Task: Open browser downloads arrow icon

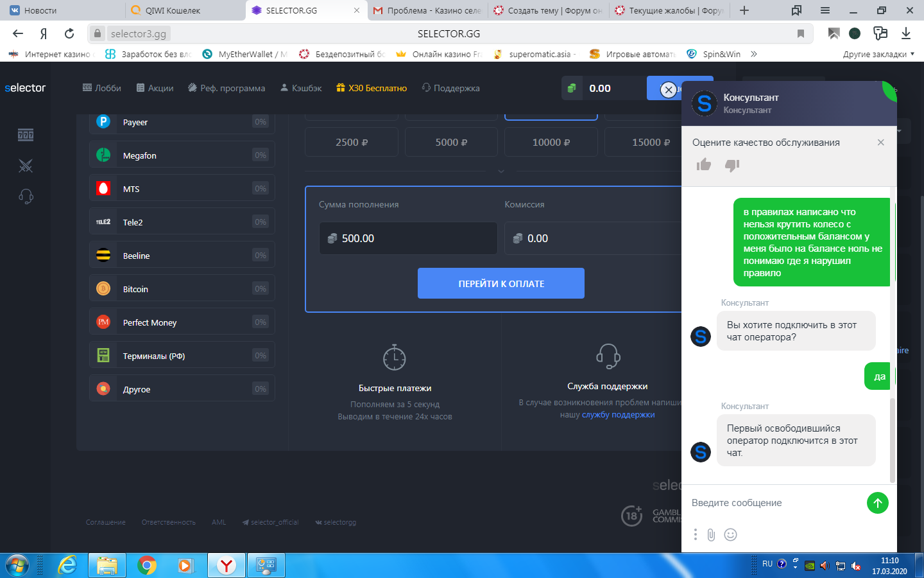Action: [x=906, y=33]
